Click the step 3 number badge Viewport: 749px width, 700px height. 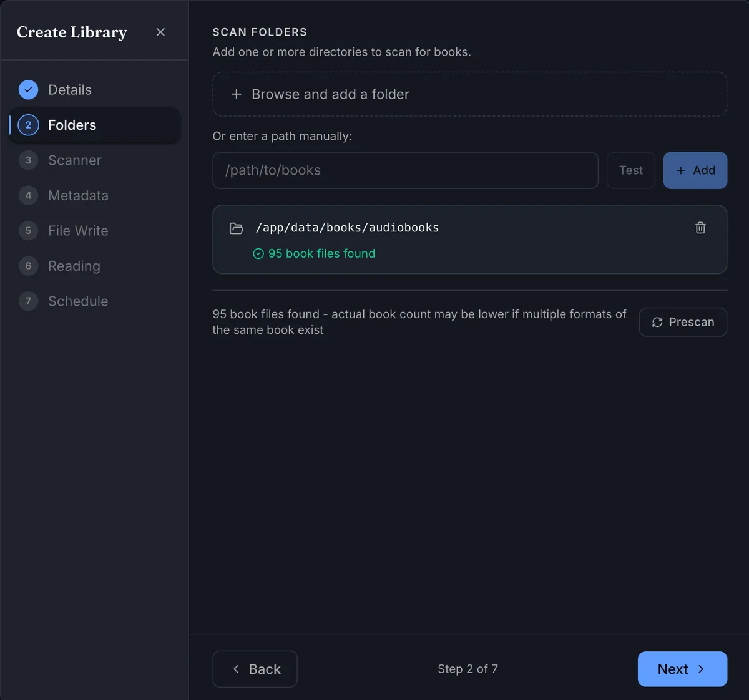pos(28,160)
